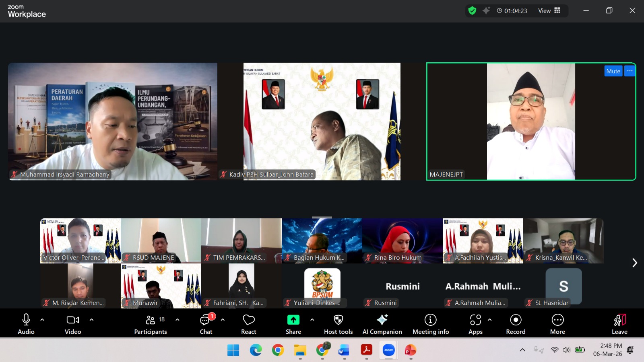Open the View layout menu
Viewport: 644px width, 362px height.
click(x=549, y=11)
